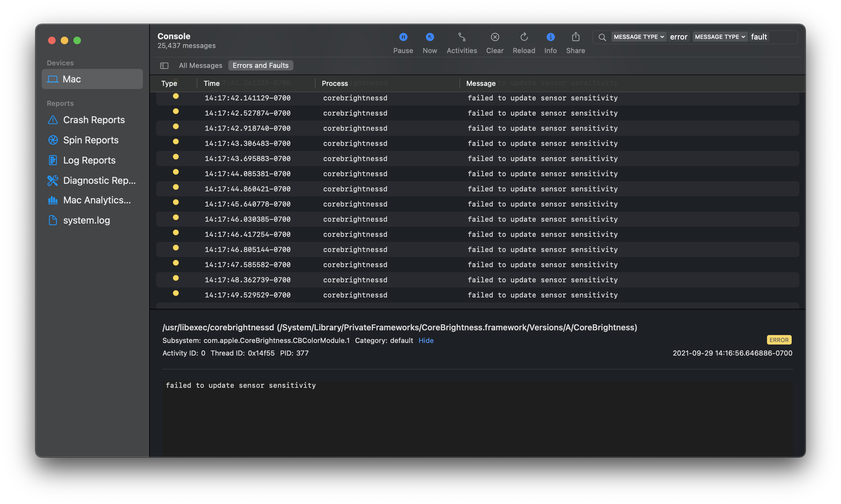Image resolution: width=841 pixels, height=504 pixels.
Task: Switch to All Messages filter
Action: [200, 66]
